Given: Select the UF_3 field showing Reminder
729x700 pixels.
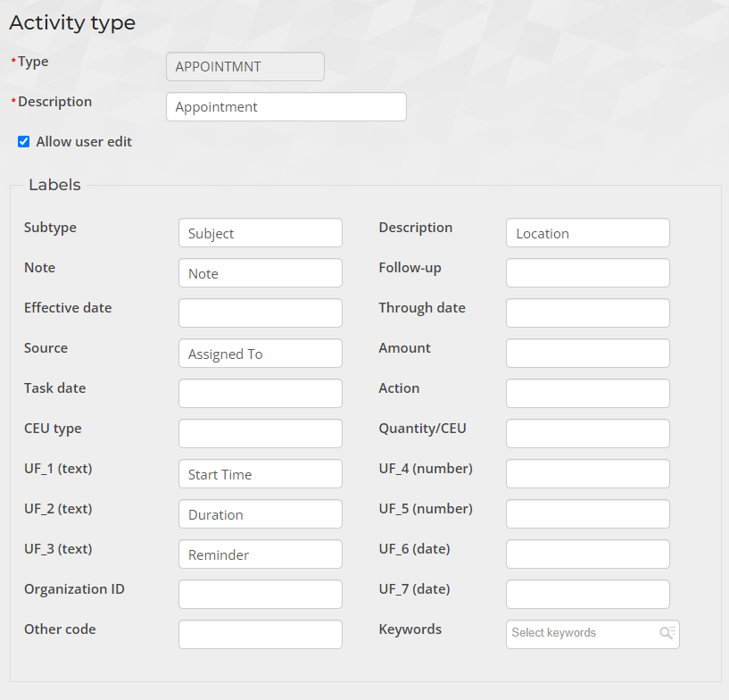Looking at the screenshot, I should (260, 554).
